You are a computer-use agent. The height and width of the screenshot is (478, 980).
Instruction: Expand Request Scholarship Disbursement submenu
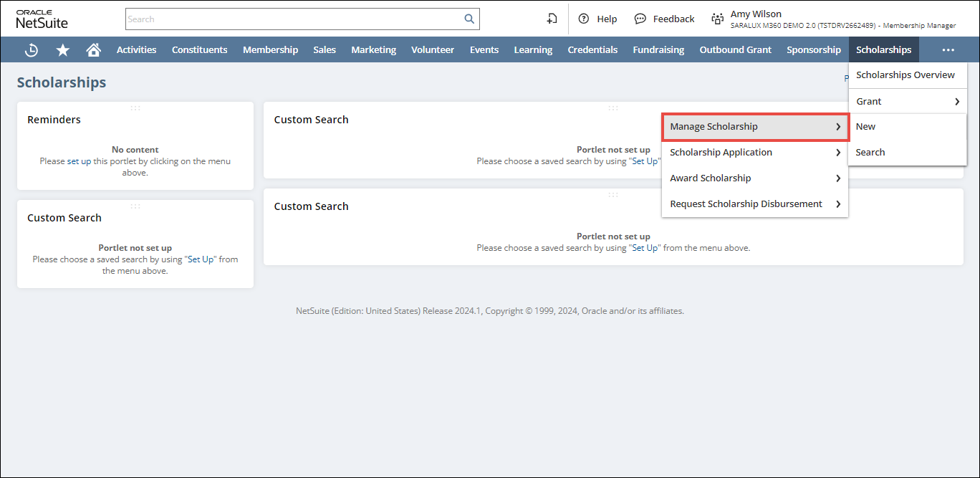click(x=755, y=204)
